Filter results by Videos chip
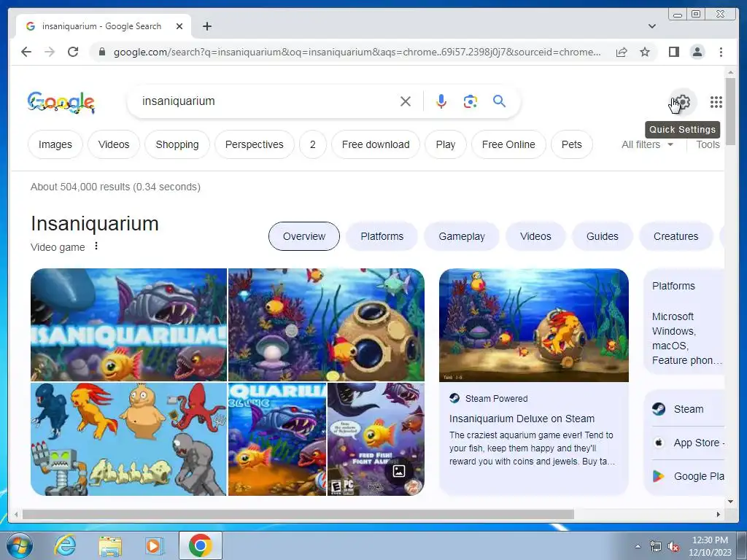 pos(114,144)
